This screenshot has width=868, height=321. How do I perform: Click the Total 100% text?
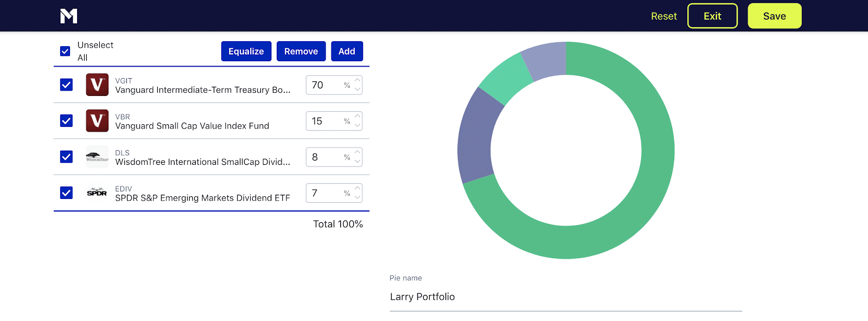pyautogui.click(x=338, y=224)
